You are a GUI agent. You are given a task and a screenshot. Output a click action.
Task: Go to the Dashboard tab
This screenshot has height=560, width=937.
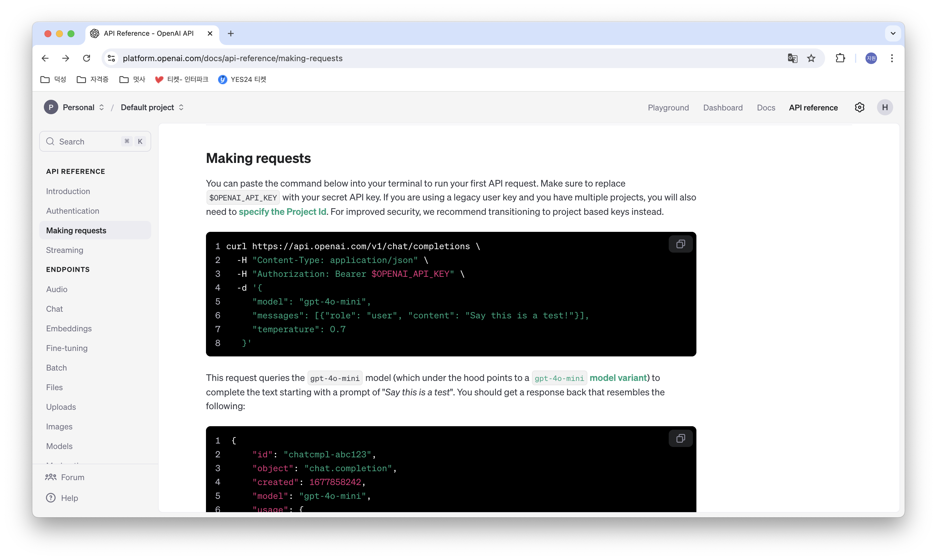click(x=723, y=108)
